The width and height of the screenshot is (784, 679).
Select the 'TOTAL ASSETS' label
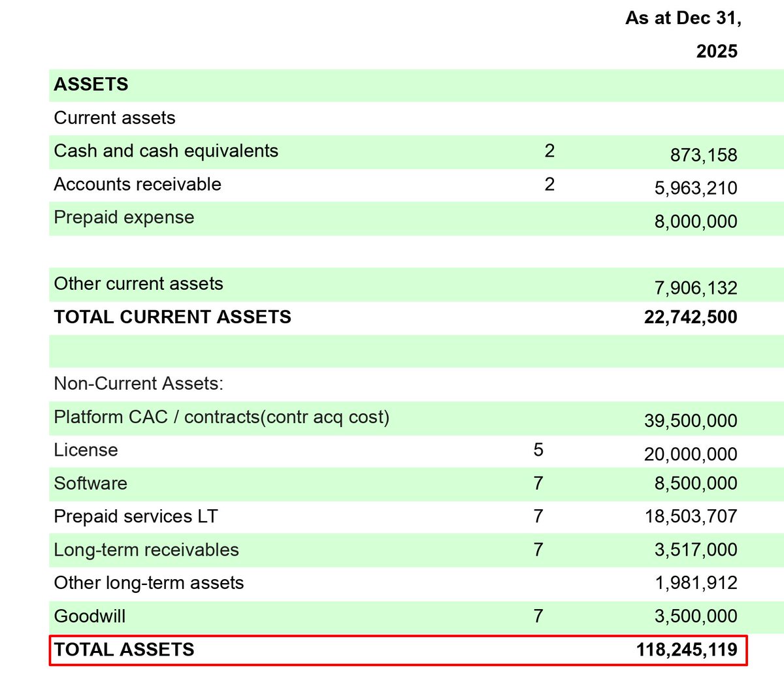tap(124, 650)
